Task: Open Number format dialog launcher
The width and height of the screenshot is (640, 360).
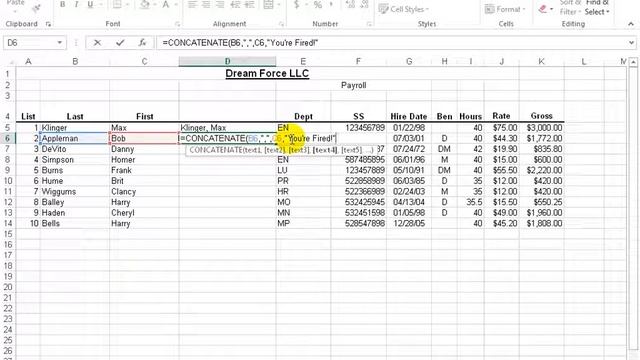Action: point(369,24)
